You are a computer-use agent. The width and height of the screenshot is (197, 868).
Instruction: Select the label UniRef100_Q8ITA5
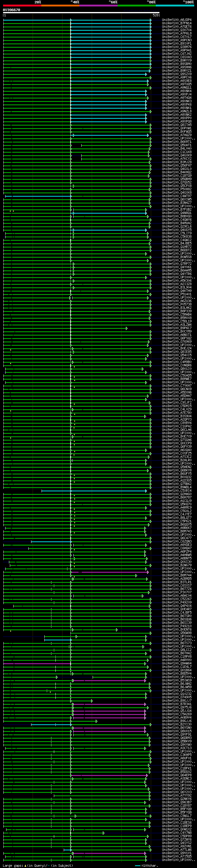click(177, 125)
